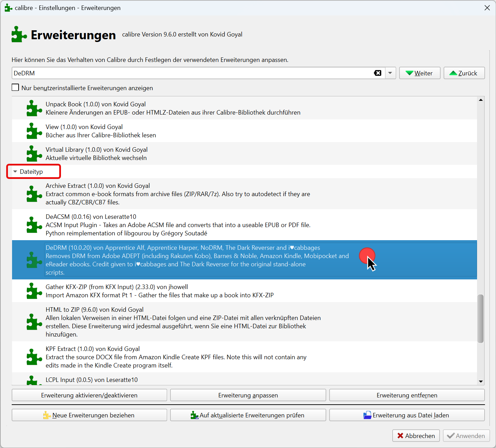
Task: Select the DeACSM (0.0.16) von Leseratte10 entry
Action: [245, 225]
